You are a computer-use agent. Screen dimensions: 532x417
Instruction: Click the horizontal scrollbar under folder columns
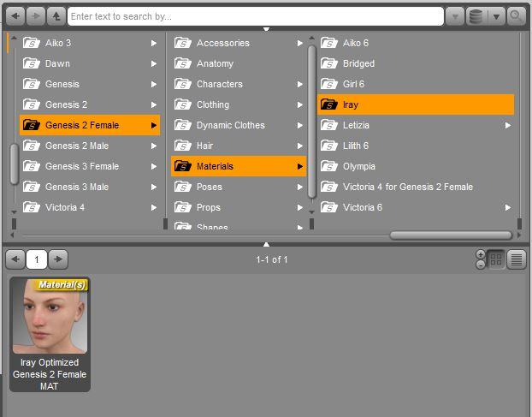click(x=451, y=235)
